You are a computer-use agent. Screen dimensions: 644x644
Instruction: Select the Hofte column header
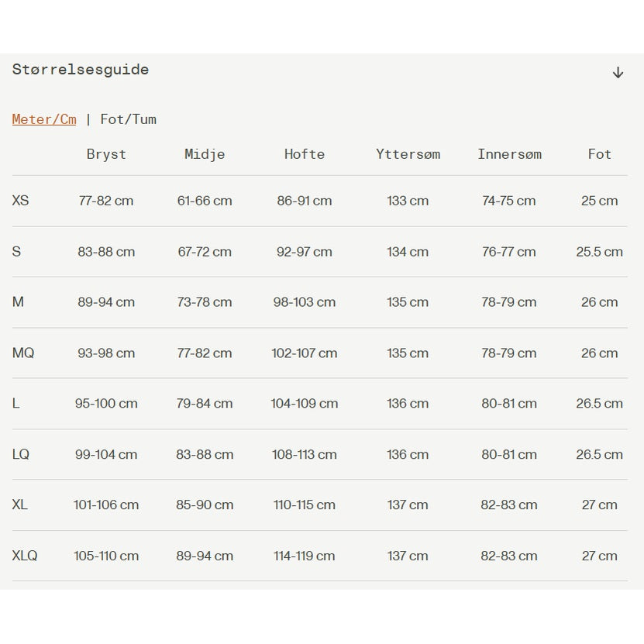[x=305, y=154]
